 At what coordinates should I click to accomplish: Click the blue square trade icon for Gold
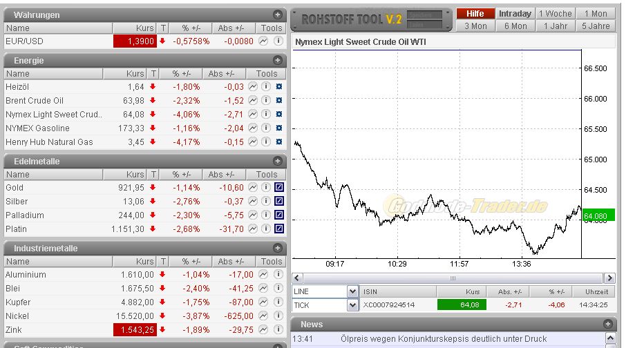[279, 187]
